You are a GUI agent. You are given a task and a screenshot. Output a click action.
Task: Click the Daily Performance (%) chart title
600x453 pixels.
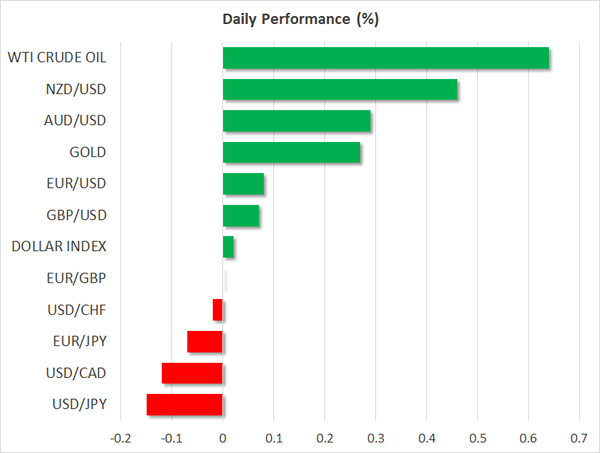pos(299,19)
